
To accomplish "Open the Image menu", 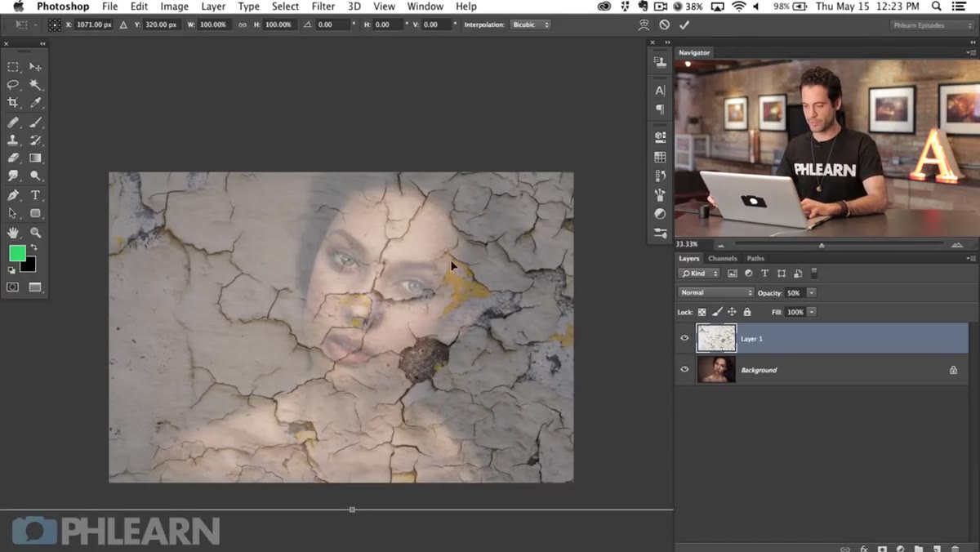I will click(x=174, y=7).
